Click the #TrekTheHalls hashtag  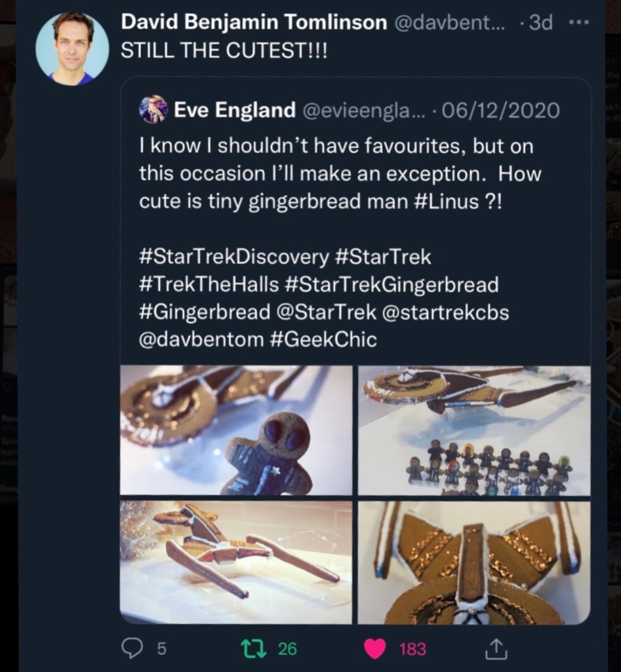[210, 284]
